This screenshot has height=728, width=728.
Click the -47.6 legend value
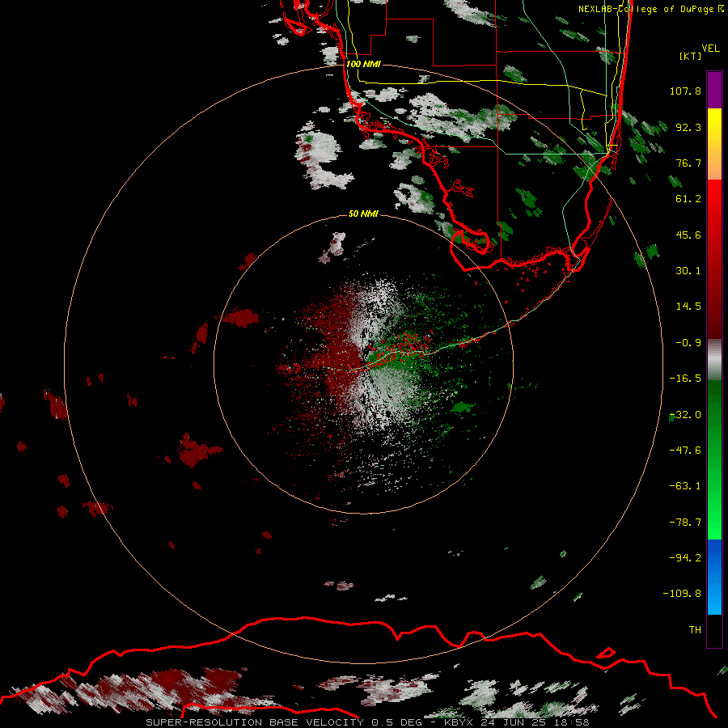point(685,451)
